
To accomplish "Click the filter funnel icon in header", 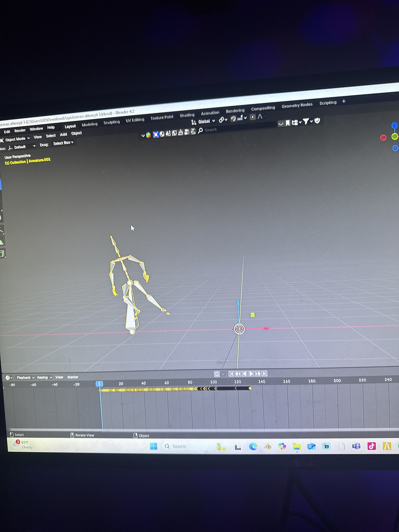I will click(306, 122).
